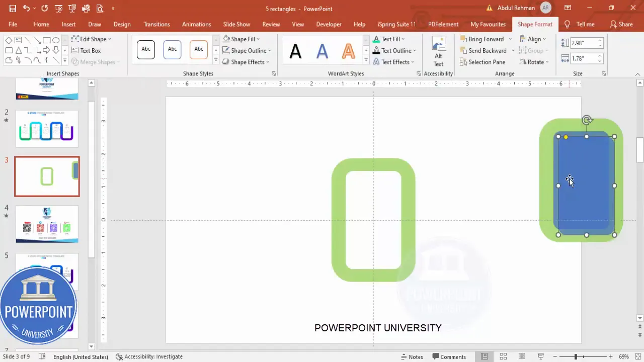The height and width of the screenshot is (362, 644).
Task: Expand WordArt styles gallery
Action: pos(366,61)
